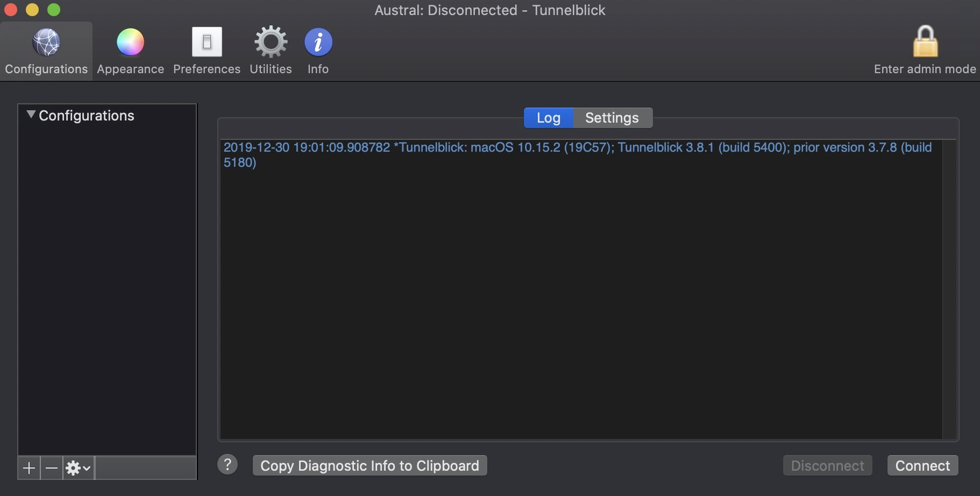Open the Info pane
The width and height of the screenshot is (980, 496).
[x=318, y=52]
